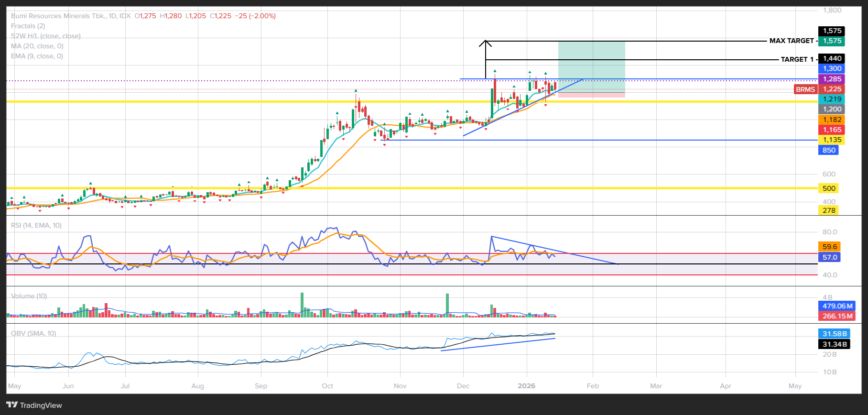Select the Jun label on the time axis
Image resolution: width=868 pixels, height=415 pixels.
68,386
